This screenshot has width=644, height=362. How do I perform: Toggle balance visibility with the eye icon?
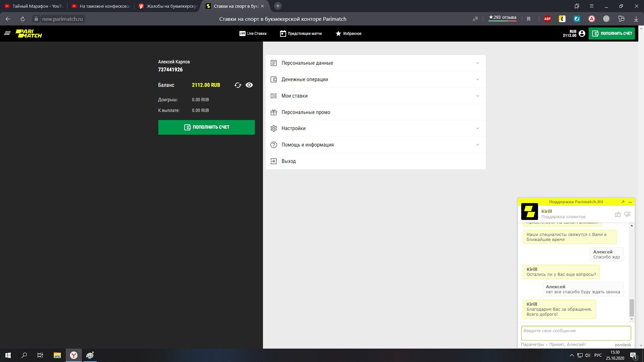coord(249,85)
